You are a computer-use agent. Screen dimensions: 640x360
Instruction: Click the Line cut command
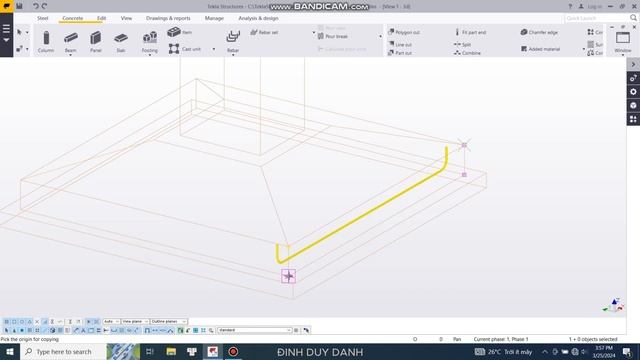pos(400,44)
